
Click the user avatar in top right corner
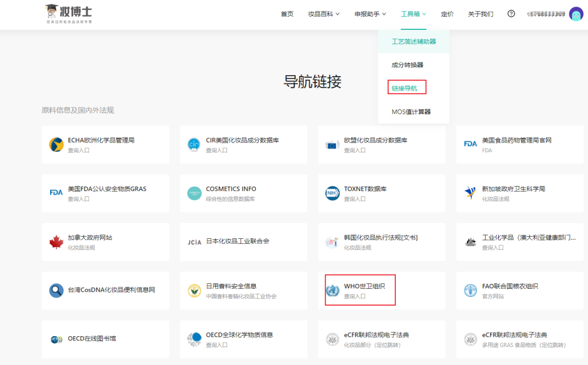pyautogui.click(x=577, y=14)
